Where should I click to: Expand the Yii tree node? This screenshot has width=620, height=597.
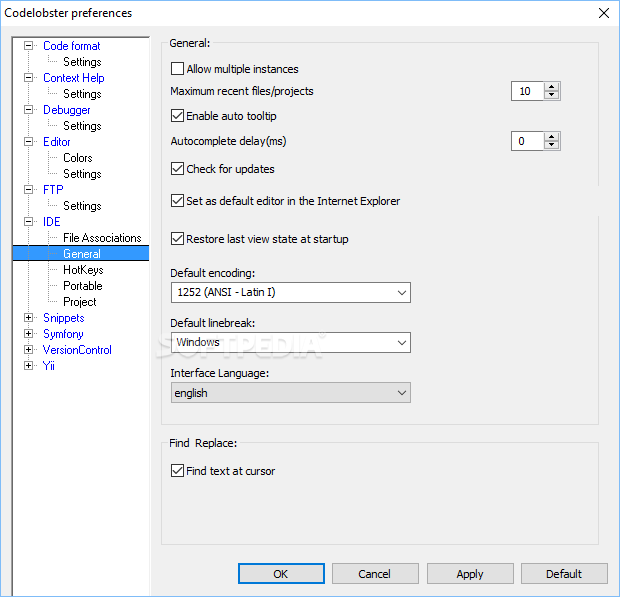[28, 366]
